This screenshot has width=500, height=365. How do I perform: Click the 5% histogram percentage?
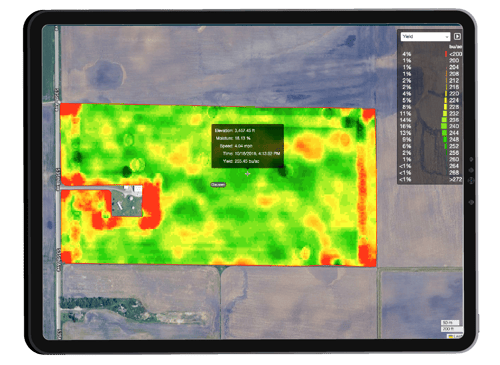click(x=407, y=100)
